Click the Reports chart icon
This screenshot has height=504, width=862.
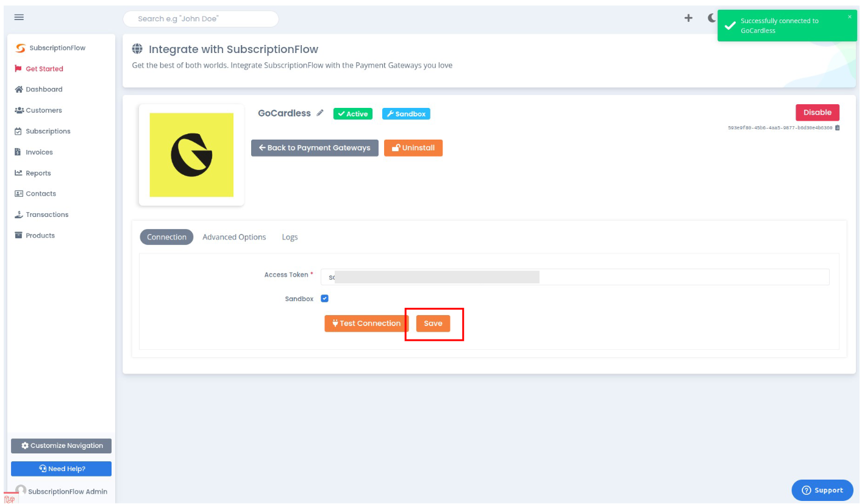tap(18, 173)
